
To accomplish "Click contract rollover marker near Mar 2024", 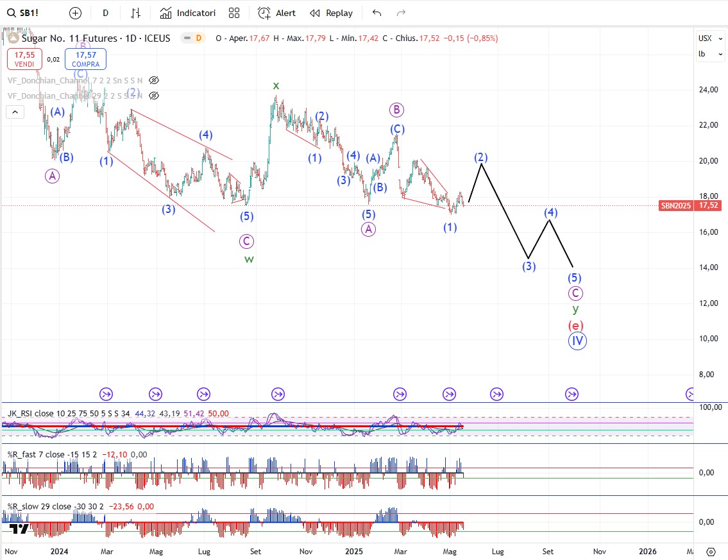I will 106,395.
